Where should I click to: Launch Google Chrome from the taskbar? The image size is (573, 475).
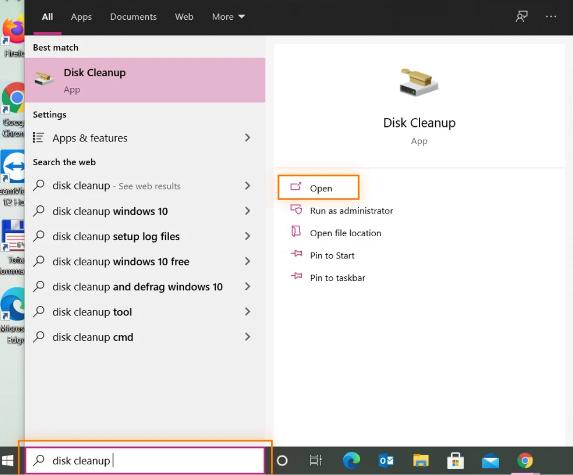tap(525, 460)
